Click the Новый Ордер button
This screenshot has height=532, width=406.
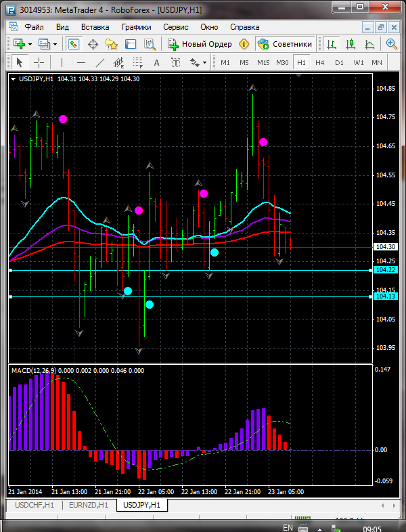coord(200,44)
